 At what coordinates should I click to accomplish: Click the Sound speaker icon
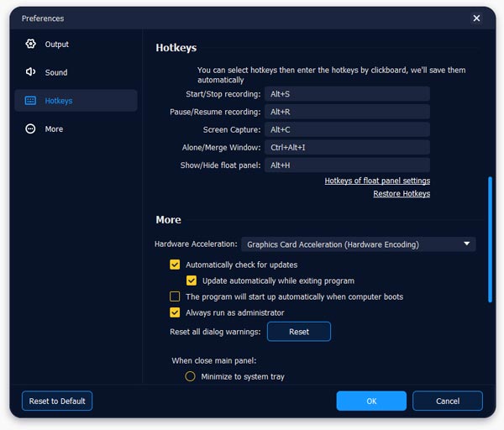point(31,72)
